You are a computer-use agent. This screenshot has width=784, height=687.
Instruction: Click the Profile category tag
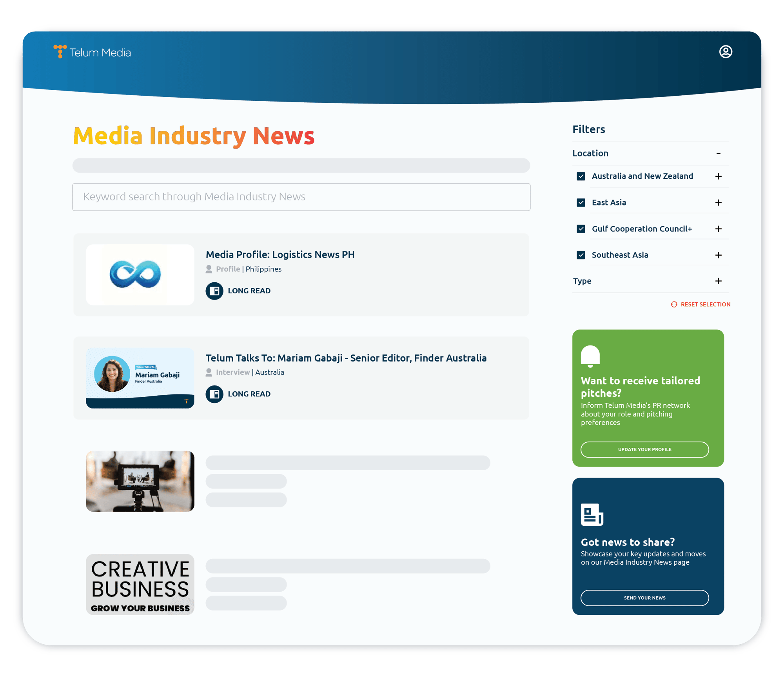click(228, 269)
